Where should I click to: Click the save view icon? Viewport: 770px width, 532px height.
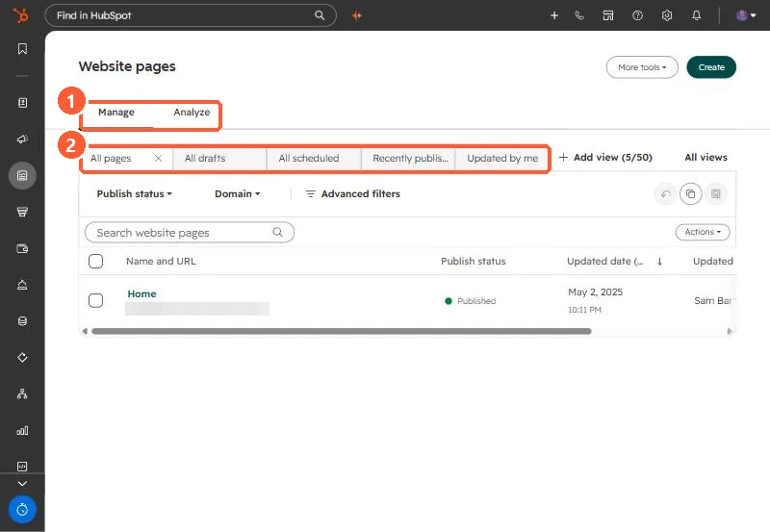click(715, 194)
